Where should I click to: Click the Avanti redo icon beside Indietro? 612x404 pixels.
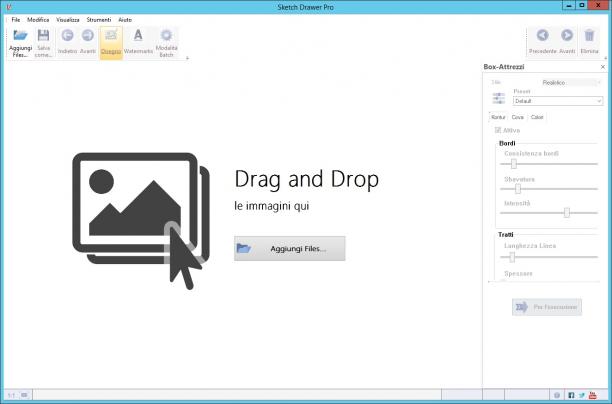tap(87, 36)
